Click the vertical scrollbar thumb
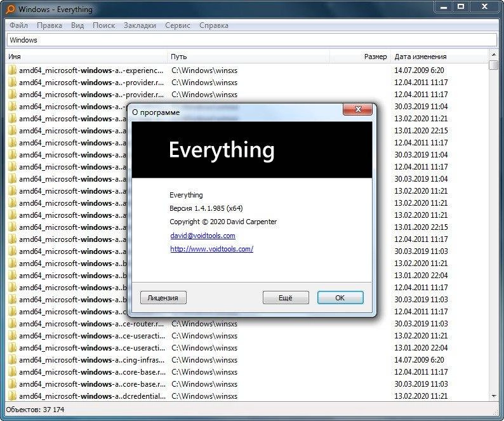Viewport: 504px width, 421px height. tap(493, 65)
